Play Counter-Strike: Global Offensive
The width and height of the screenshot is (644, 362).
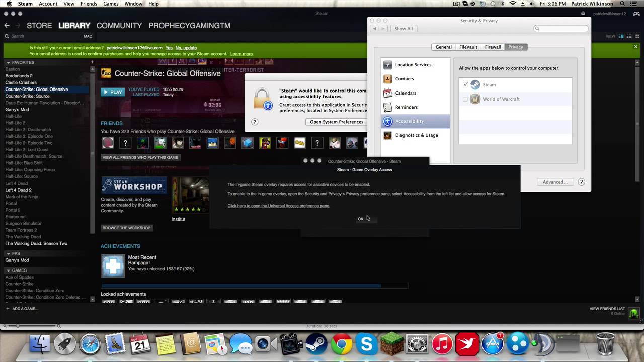coord(112,92)
